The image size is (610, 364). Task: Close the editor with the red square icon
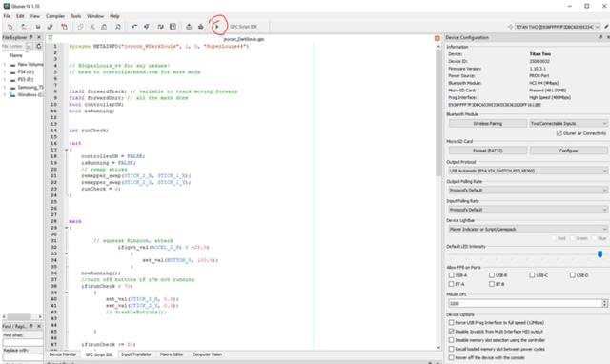coord(437,38)
